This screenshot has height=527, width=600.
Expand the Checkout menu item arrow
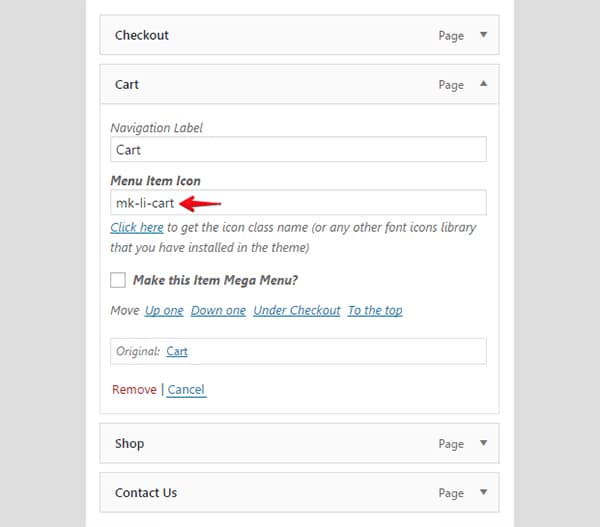pyautogui.click(x=483, y=35)
